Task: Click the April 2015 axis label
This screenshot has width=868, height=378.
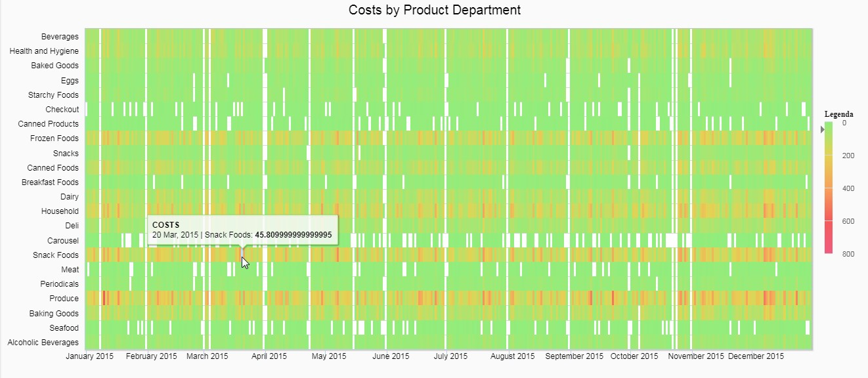Action: [269, 356]
